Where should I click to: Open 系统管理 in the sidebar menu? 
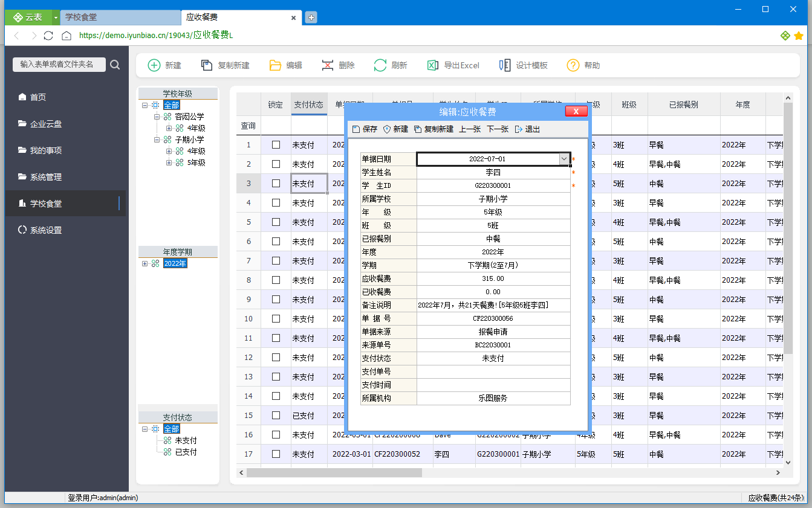coord(46,177)
